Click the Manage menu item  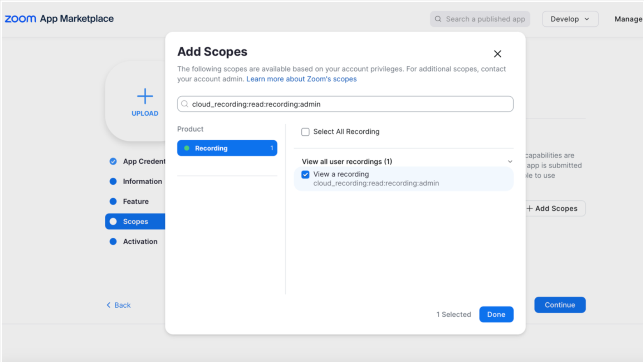coord(628,19)
